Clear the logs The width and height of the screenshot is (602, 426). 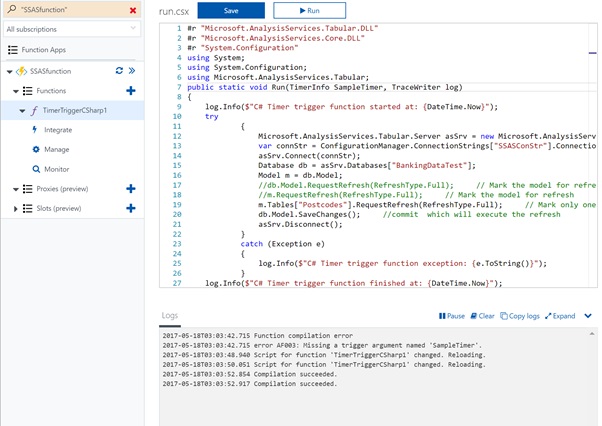483,316
